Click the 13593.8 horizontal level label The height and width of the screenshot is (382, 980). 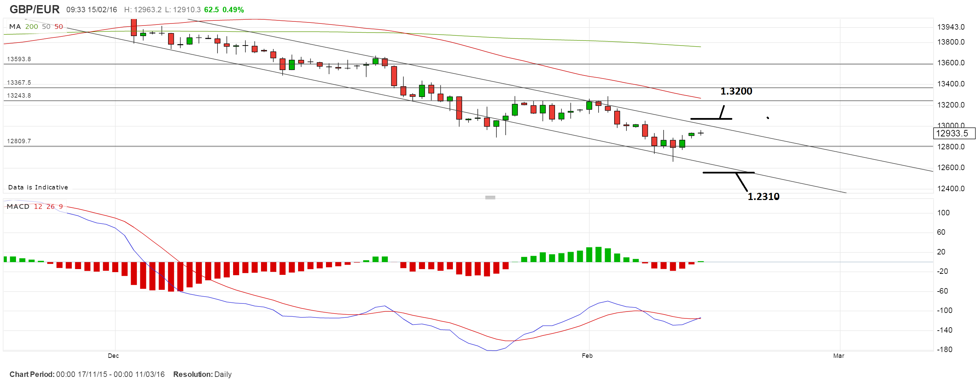point(19,59)
